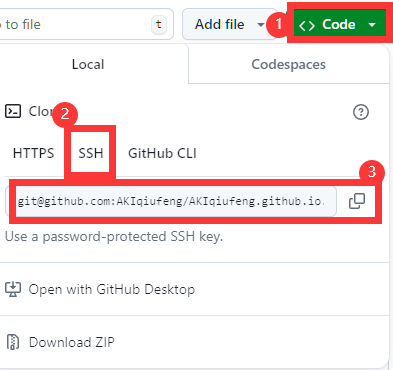Copy the SSH URL with copy icon
Viewport: 393px width, 370px height.
[357, 201]
